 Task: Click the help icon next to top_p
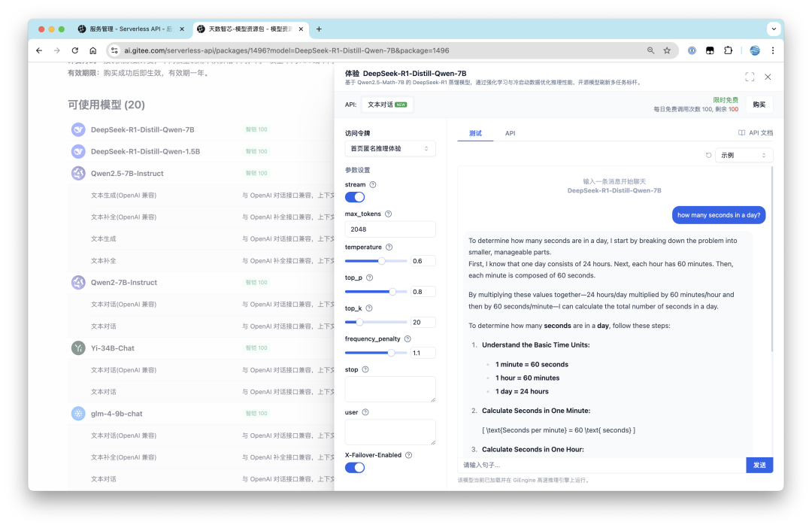click(369, 278)
